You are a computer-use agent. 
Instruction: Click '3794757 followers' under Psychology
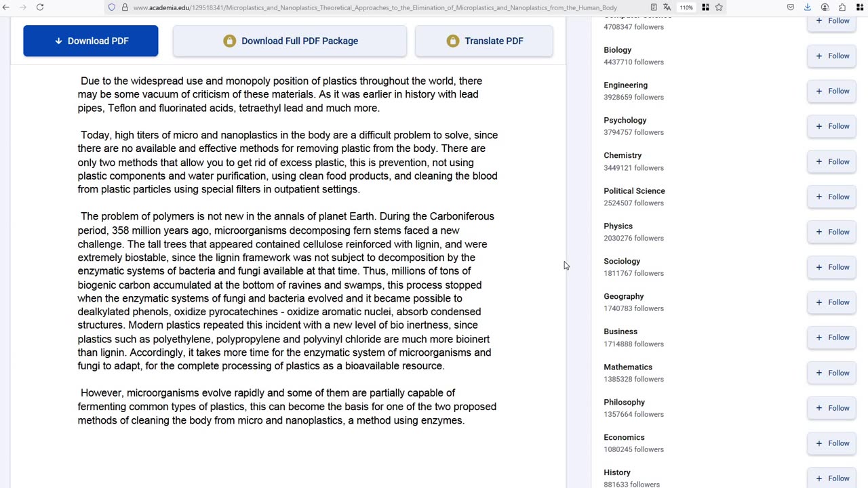coord(633,133)
